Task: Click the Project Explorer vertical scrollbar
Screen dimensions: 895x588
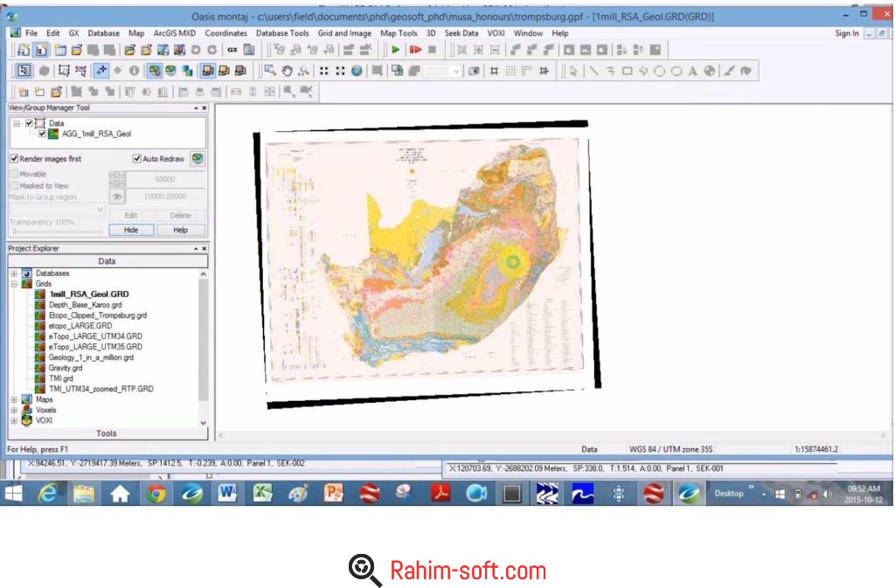Action: point(203,349)
